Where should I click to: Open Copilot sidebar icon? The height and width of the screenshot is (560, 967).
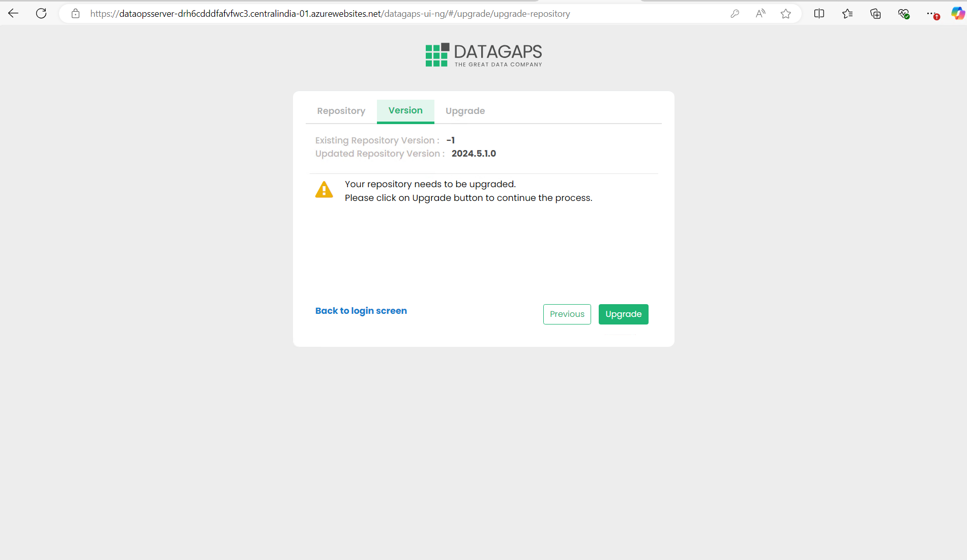click(x=958, y=14)
